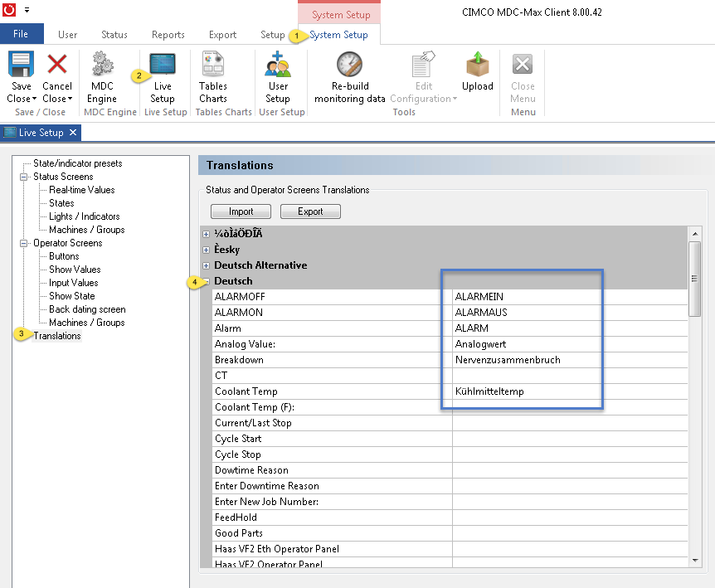The image size is (715, 588).
Task: Select States under Status Screens
Action: tap(61, 203)
